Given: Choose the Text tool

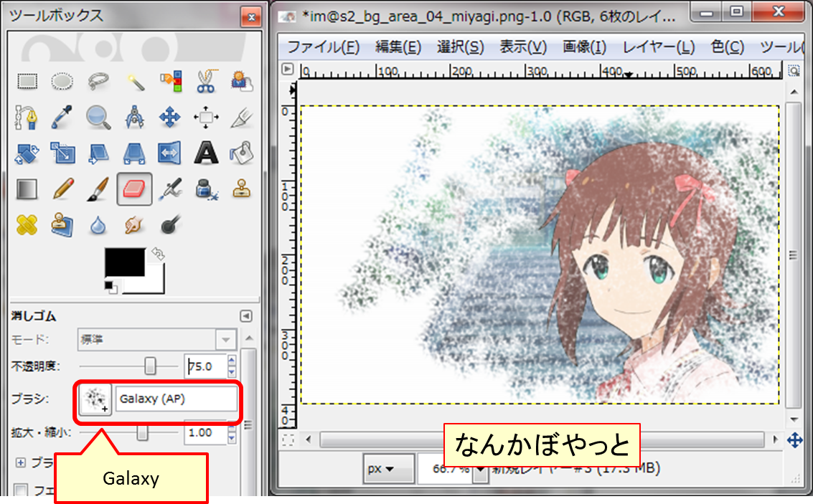Looking at the screenshot, I should click(206, 153).
